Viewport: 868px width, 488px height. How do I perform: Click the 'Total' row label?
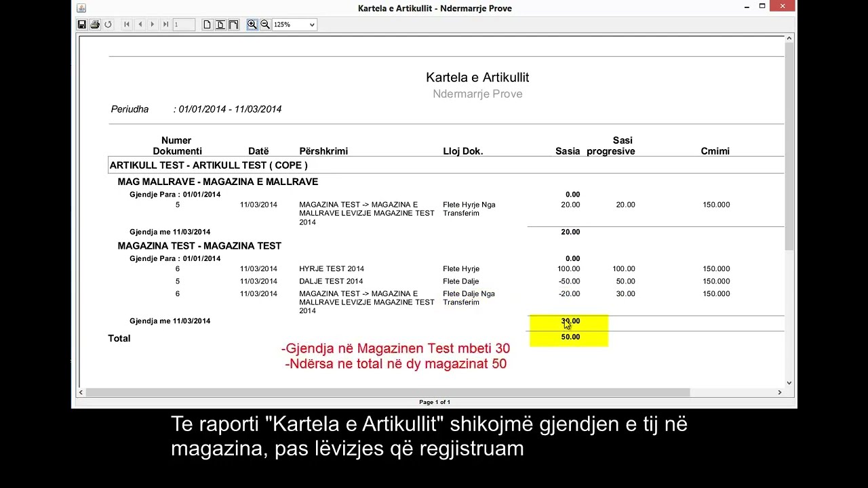pos(119,338)
